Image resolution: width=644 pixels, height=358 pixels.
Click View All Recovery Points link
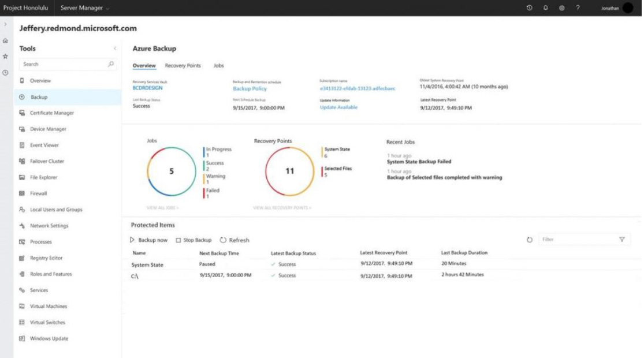[282, 208]
